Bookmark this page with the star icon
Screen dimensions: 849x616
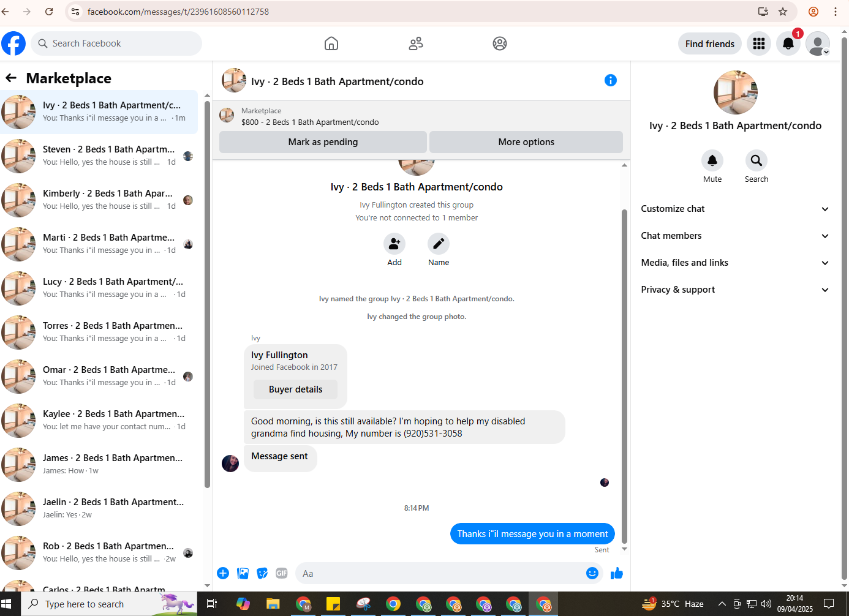[783, 12]
